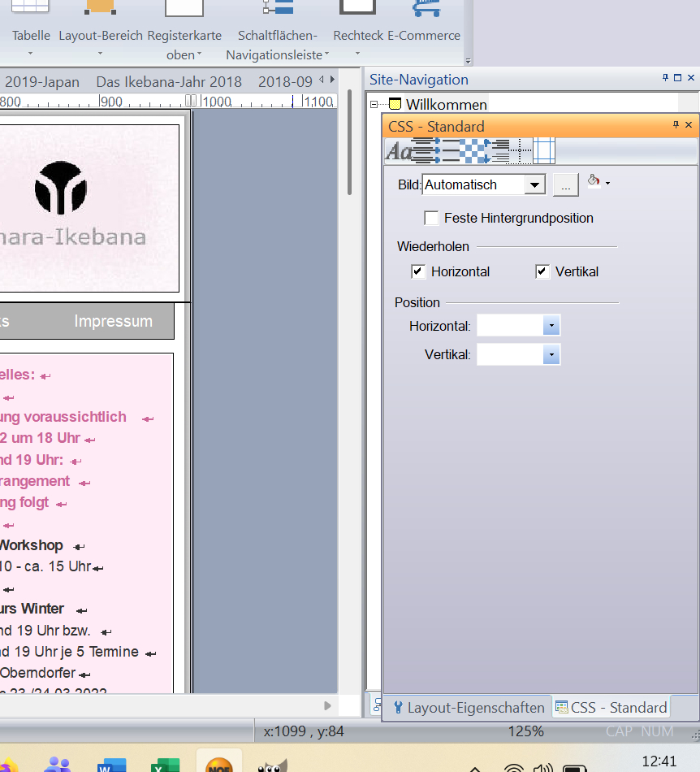Click the Impressum navigation button
Image resolution: width=700 pixels, height=772 pixels.
[113, 321]
